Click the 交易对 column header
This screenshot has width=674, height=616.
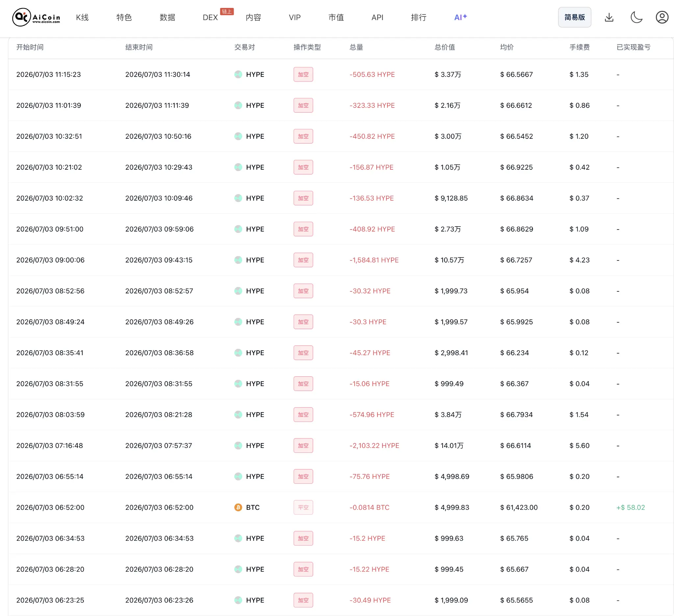pos(245,47)
